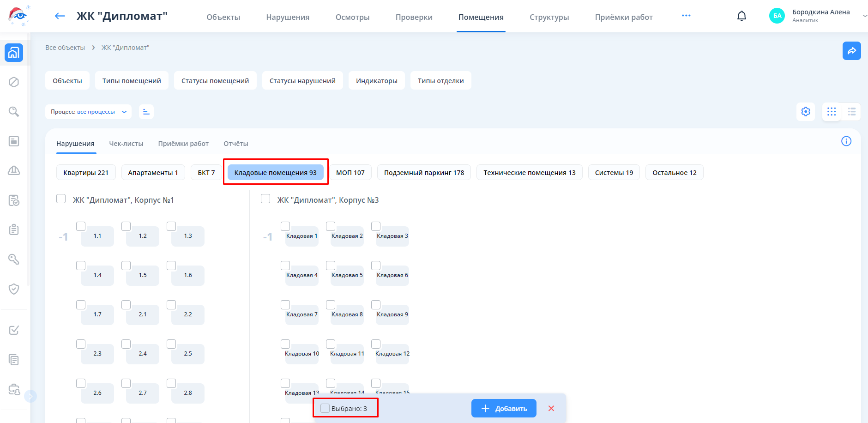Toggle the checkbox beside Выбрано: 3
This screenshot has width=868, height=423.
pyautogui.click(x=325, y=408)
